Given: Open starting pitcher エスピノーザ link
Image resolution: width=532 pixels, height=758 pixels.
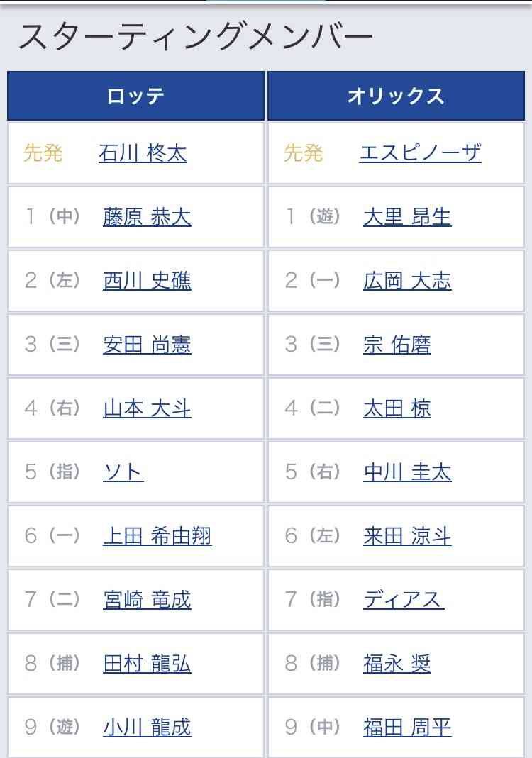Looking at the screenshot, I should coord(420,152).
